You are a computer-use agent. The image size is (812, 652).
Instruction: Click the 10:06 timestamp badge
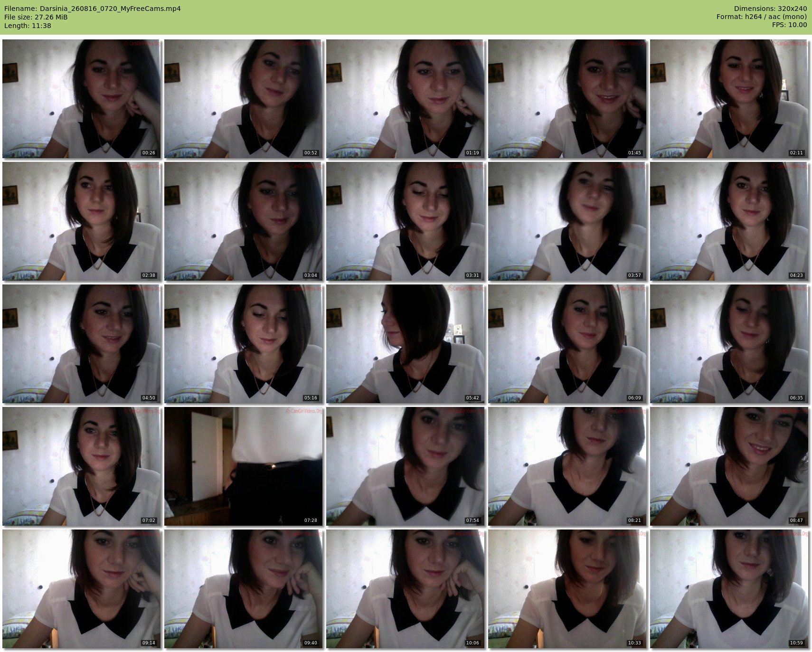point(472,643)
